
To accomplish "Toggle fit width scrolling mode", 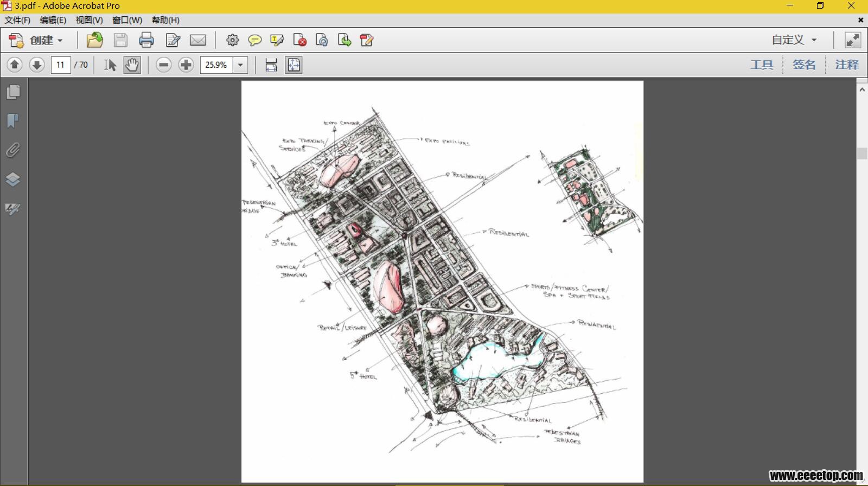I will (x=271, y=65).
